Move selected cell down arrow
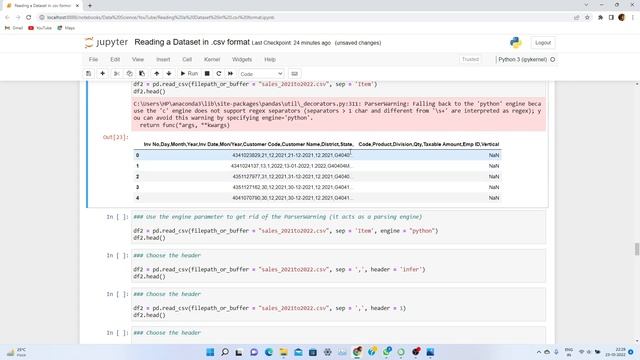The width and height of the screenshot is (640, 360). click(169, 74)
